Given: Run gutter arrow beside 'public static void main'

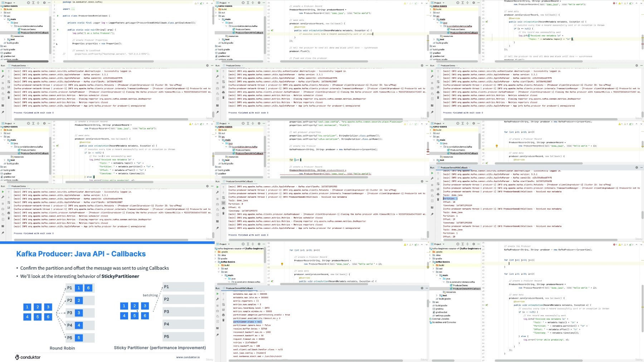Looking at the screenshot, I should tap(58, 30).
